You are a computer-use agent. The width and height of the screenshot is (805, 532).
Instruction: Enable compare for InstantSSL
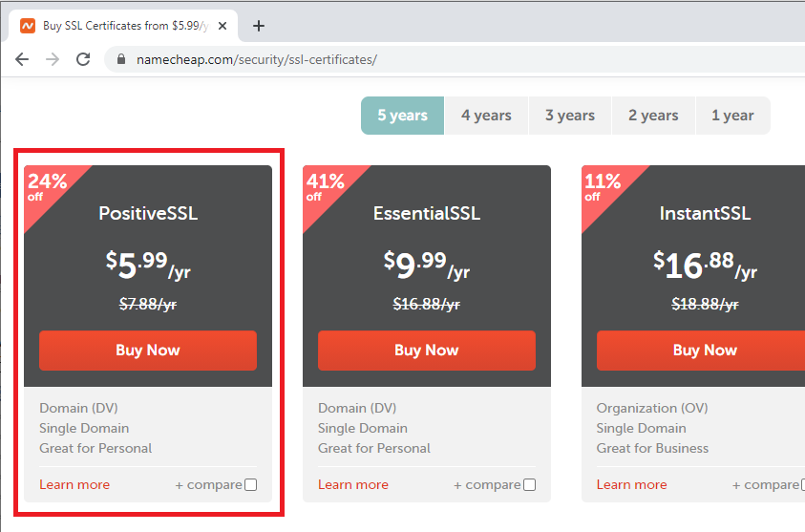[800, 485]
